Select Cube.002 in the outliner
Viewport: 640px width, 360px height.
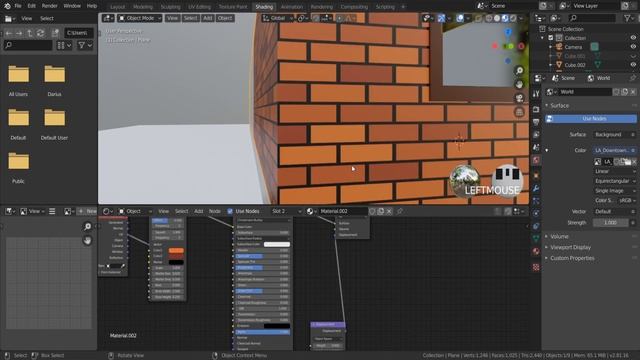(575, 65)
